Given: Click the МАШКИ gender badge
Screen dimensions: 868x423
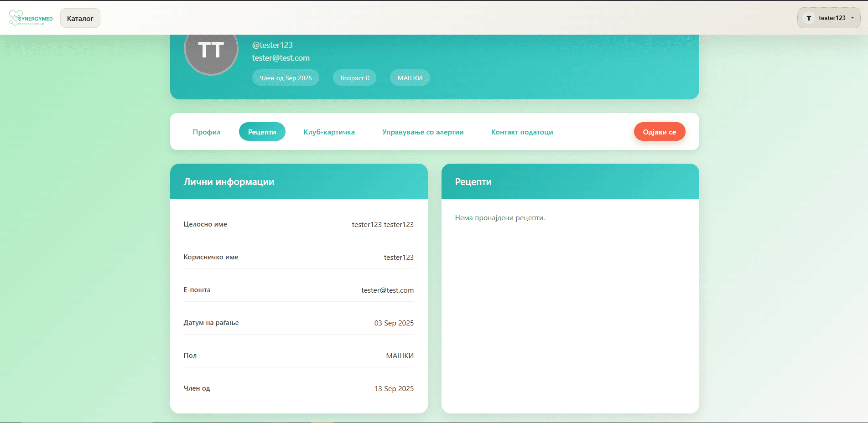Looking at the screenshot, I should click(410, 78).
